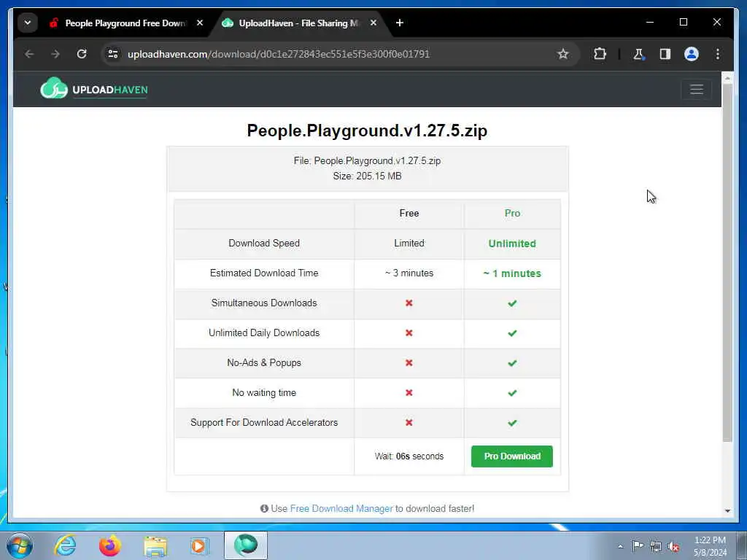The image size is (747, 560).
Task: Click the People.Playground.v1.27.5.zip heading
Action: click(367, 131)
